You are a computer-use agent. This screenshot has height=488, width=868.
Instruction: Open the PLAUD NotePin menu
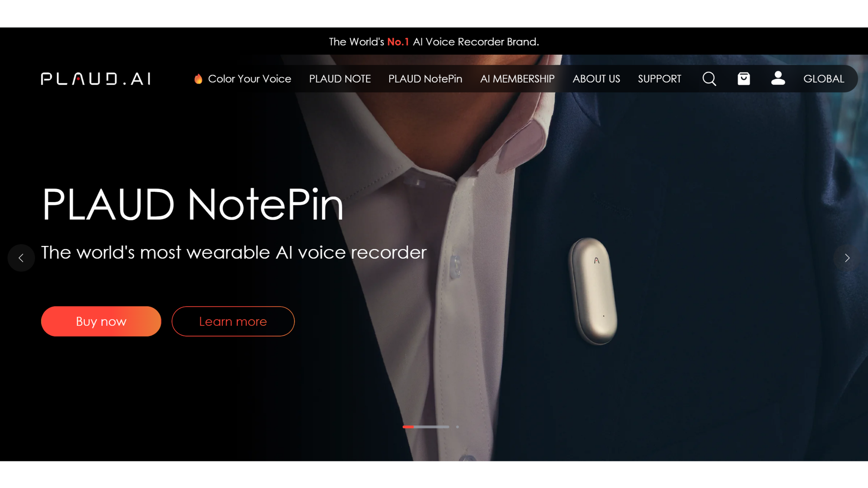click(425, 79)
